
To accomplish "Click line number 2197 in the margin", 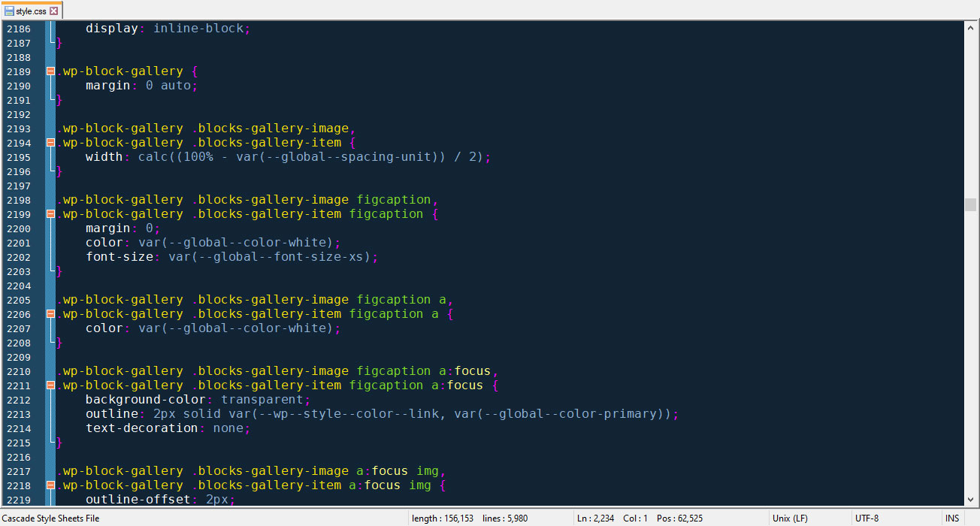I will click(x=19, y=186).
